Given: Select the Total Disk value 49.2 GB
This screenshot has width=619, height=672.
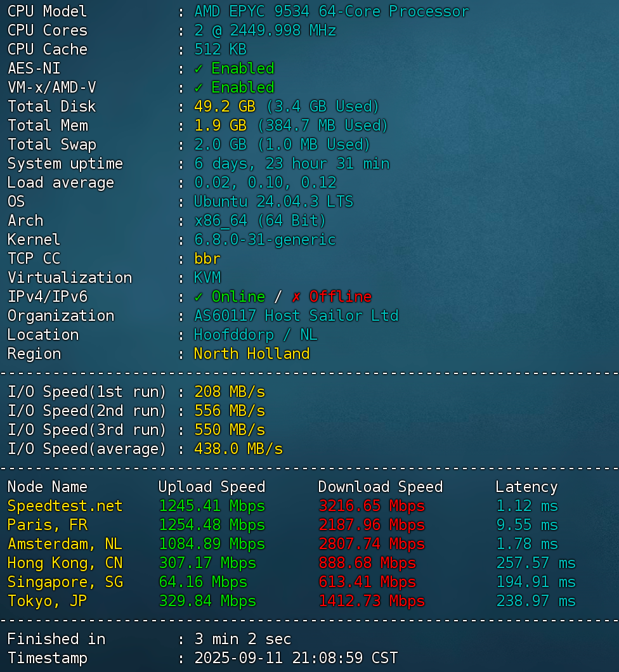Looking at the screenshot, I should (x=225, y=107).
